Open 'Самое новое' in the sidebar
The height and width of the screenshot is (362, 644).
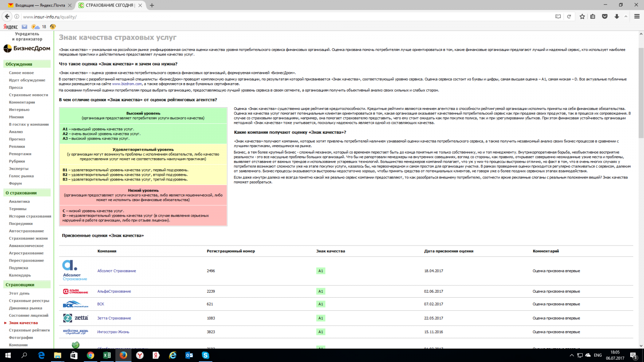coord(21,73)
